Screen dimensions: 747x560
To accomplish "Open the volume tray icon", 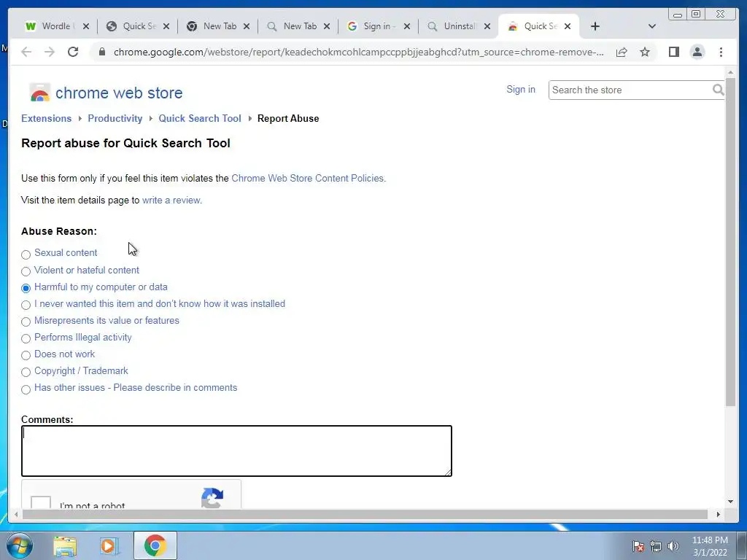I will 673,546.
